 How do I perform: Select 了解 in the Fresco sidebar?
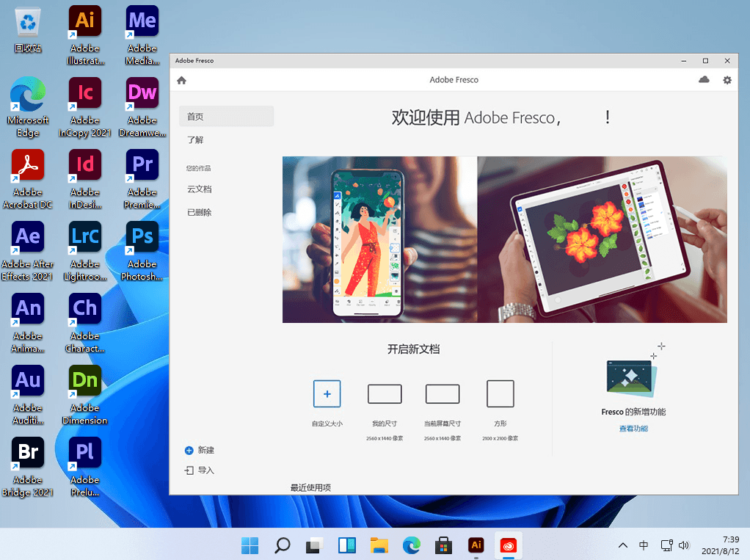tap(195, 139)
